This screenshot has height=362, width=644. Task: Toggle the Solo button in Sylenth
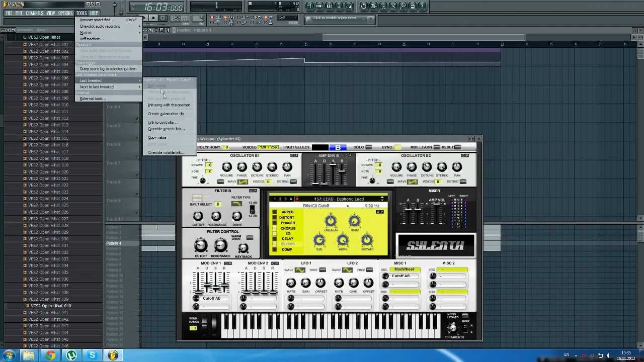point(369,147)
